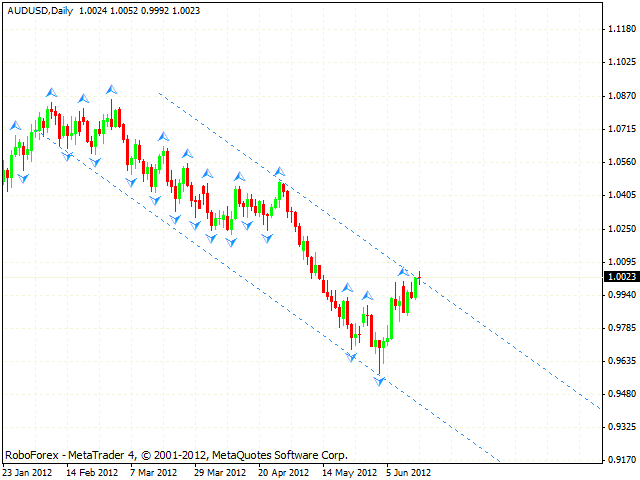Click the first up-fractal arrow at the chart's far left
The image size is (640, 480).
coord(15,126)
